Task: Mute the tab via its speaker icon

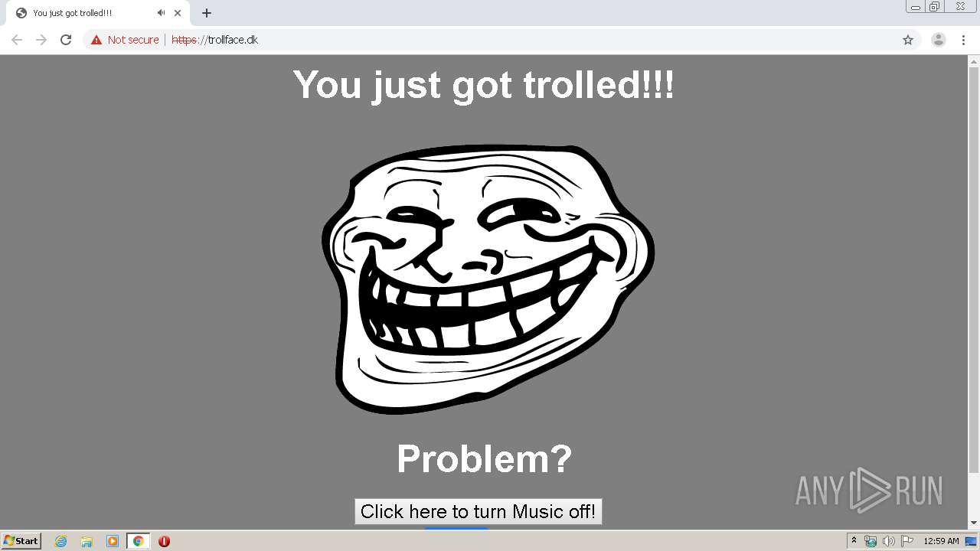Action: point(161,13)
